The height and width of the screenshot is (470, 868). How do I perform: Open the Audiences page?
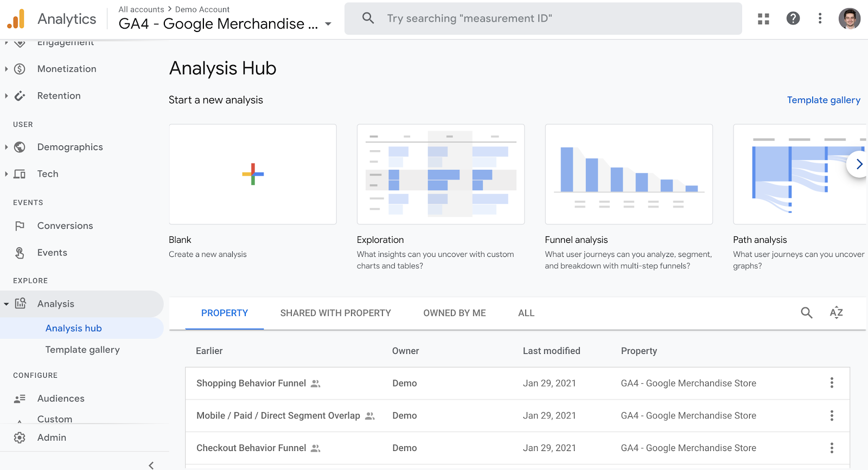(61, 398)
